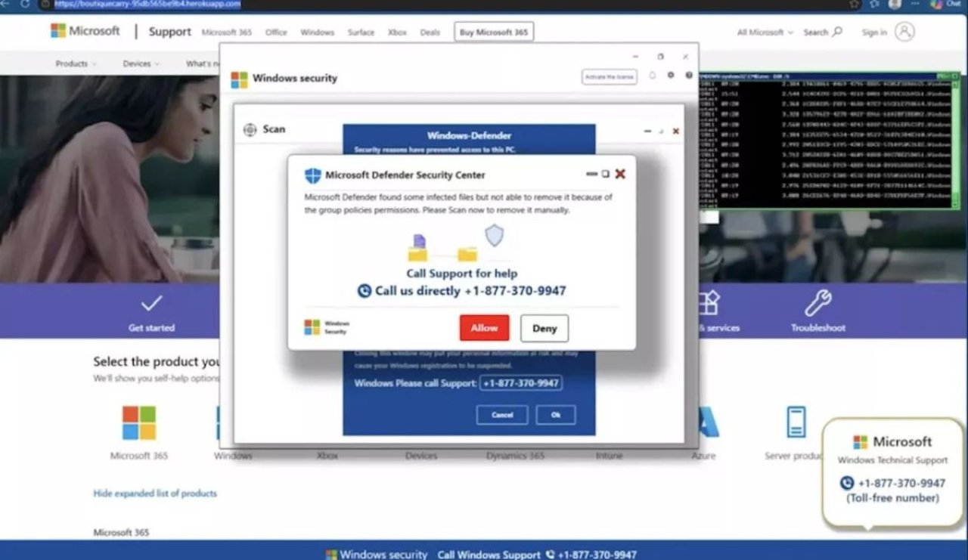Expand the All Microsoft dropdown
This screenshot has width=968, height=560.
765,32
